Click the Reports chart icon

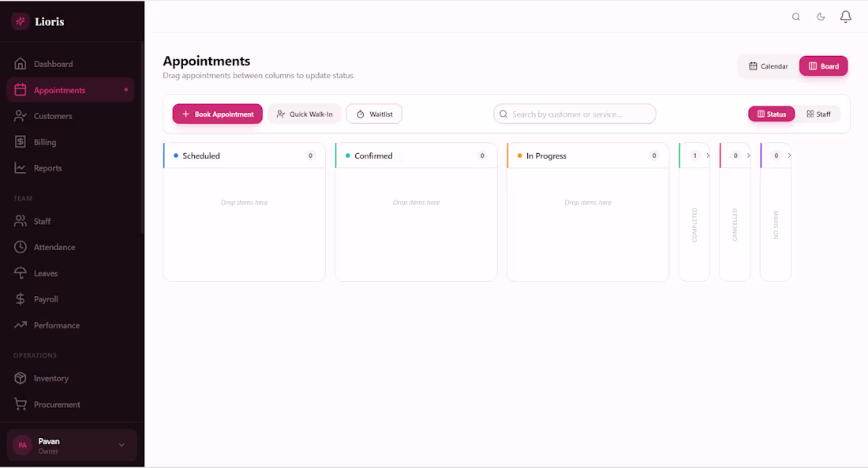tap(21, 168)
